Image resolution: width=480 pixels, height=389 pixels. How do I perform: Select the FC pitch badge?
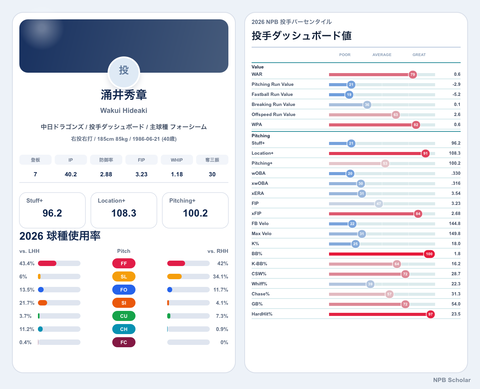[124, 342]
